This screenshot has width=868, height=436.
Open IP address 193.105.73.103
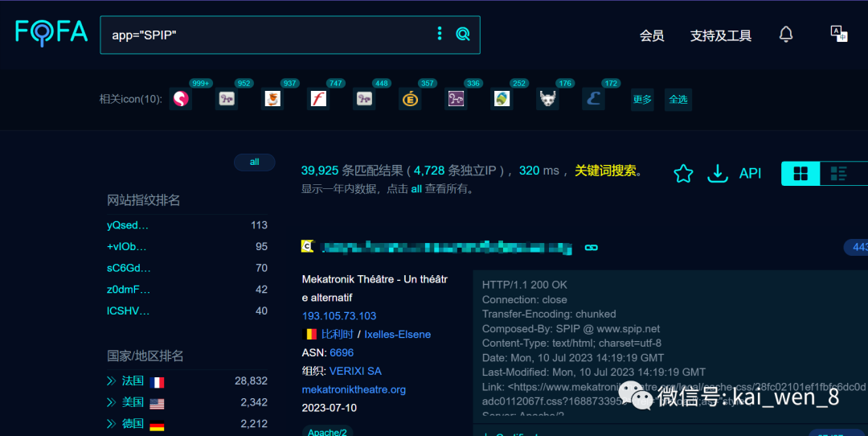(339, 316)
